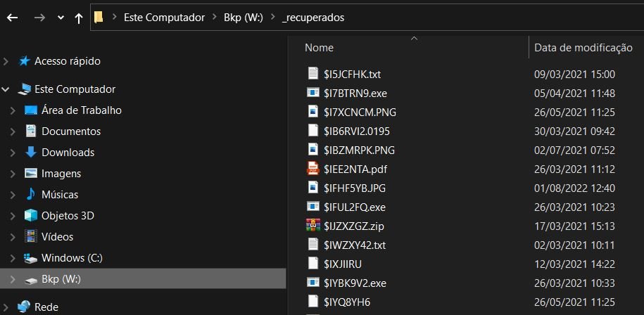Select file $I7XCNCM.PNG
Image resolution: width=644 pixels, height=315 pixels.
tap(360, 112)
